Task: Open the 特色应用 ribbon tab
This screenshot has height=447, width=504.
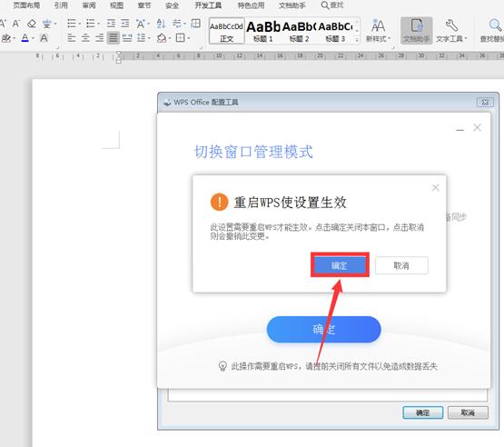Action: point(251,5)
